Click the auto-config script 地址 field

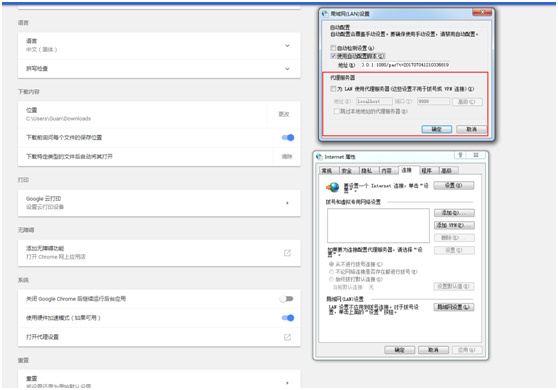pos(405,65)
